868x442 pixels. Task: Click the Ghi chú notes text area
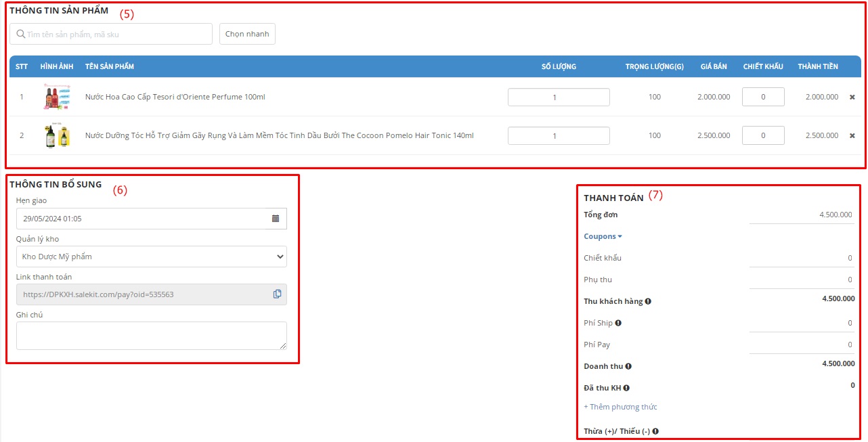[151, 336]
